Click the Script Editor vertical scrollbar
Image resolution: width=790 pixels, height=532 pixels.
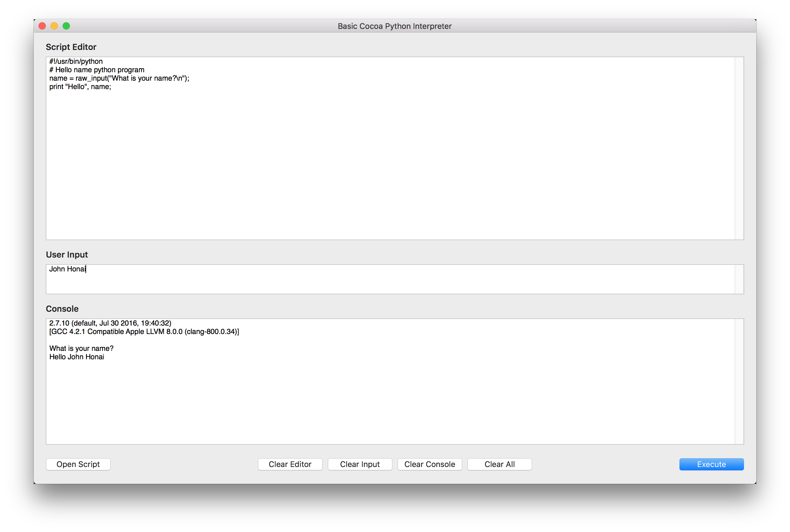click(x=739, y=148)
